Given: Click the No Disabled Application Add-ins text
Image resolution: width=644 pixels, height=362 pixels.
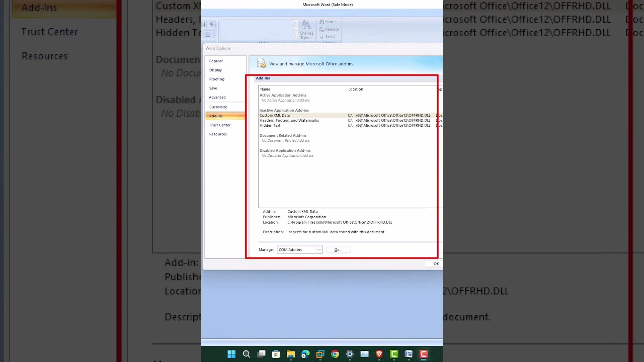Looking at the screenshot, I should (x=288, y=155).
